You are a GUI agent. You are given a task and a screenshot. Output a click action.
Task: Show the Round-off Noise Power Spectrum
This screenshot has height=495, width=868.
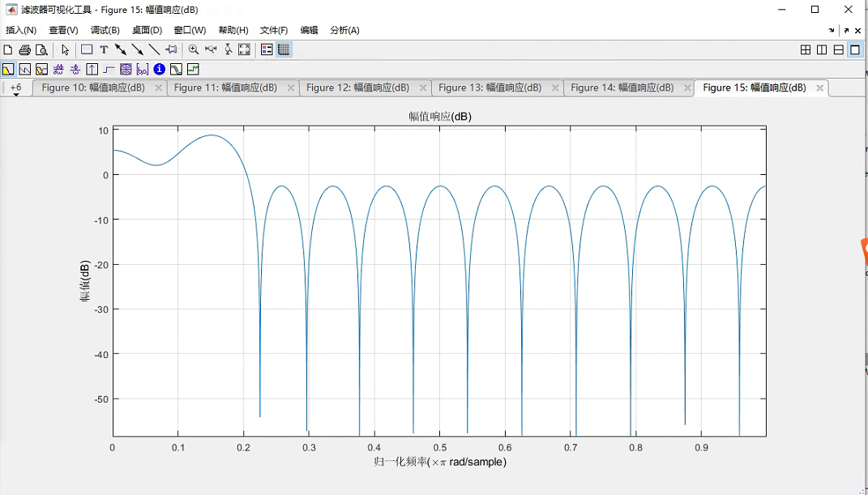coord(193,69)
